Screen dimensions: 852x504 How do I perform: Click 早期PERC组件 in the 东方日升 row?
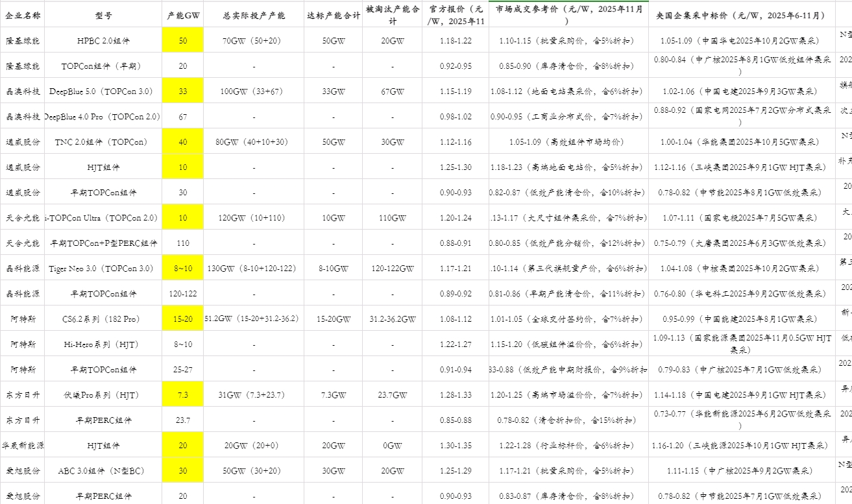pos(103,420)
